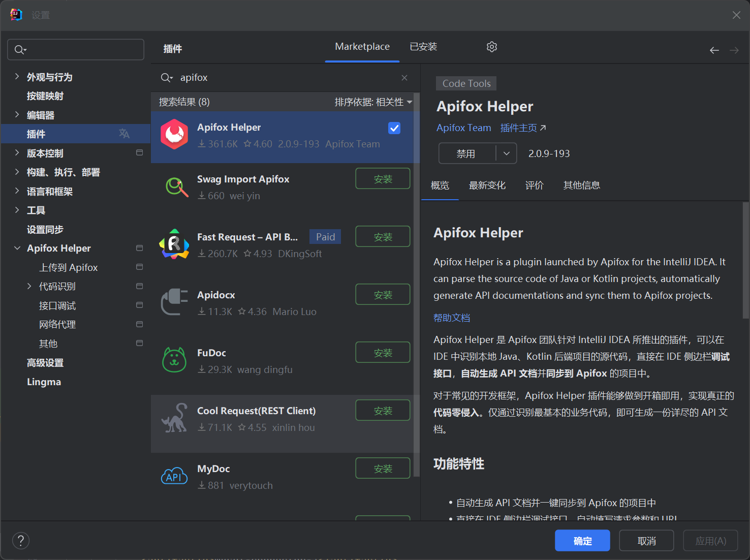The image size is (750, 560).
Task: Click the plugin search magnifier icon
Action: 167,78
